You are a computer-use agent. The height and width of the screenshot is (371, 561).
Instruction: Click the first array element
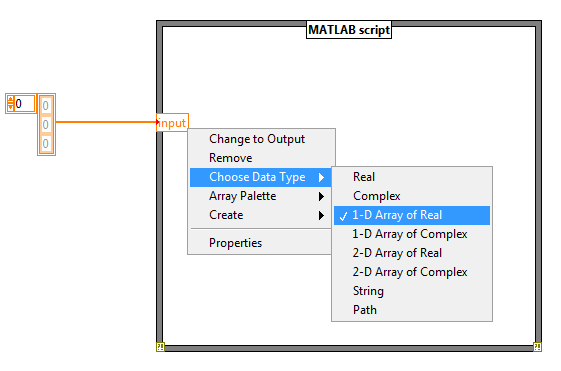pyautogui.click(x=46, y=106)
